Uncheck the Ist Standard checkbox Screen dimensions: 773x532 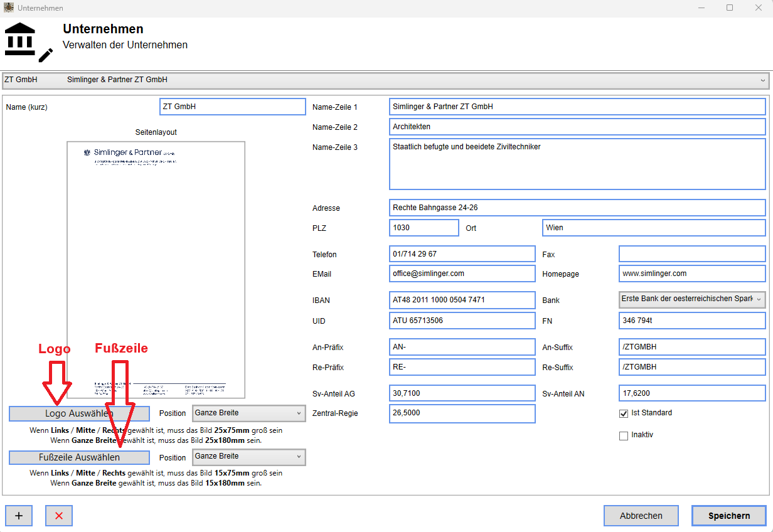pos(624,413)
